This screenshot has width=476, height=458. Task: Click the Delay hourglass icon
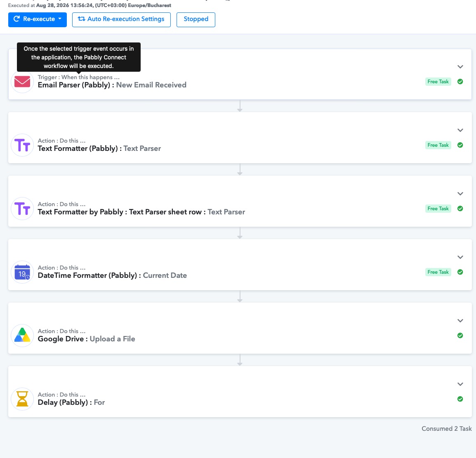coord(22,399)
